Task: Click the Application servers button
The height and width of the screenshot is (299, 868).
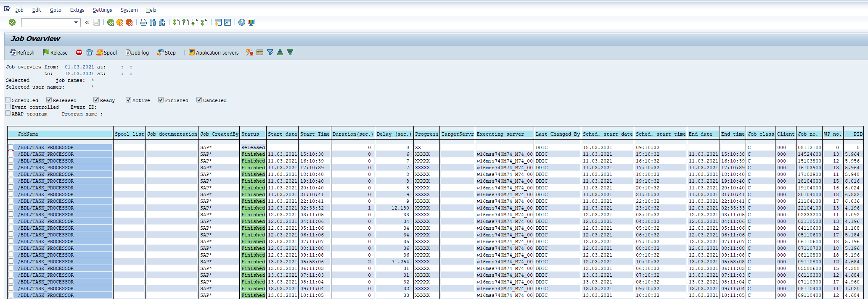Action: (214, 52)
